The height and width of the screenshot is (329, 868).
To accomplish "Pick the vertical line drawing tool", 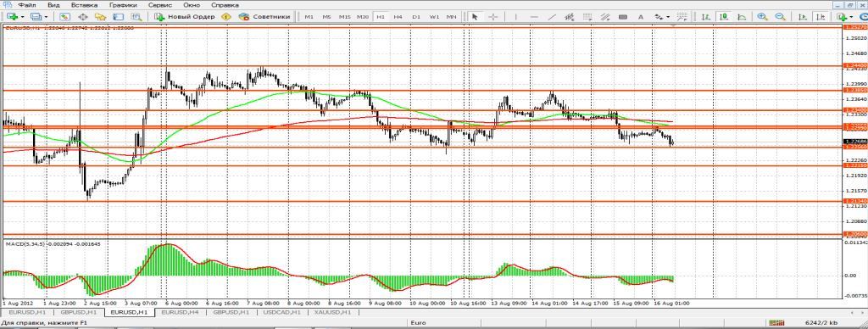I will (x=515, y=17).
